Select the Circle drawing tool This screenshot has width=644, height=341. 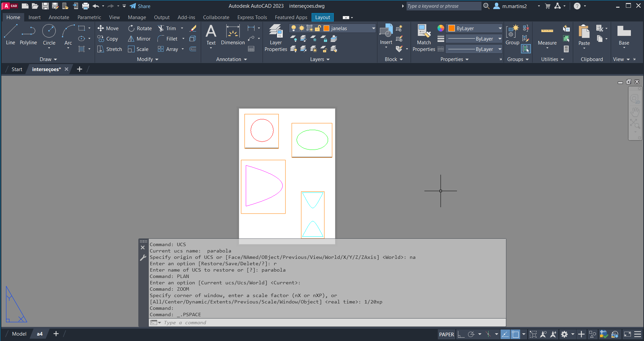pos(49,35)
